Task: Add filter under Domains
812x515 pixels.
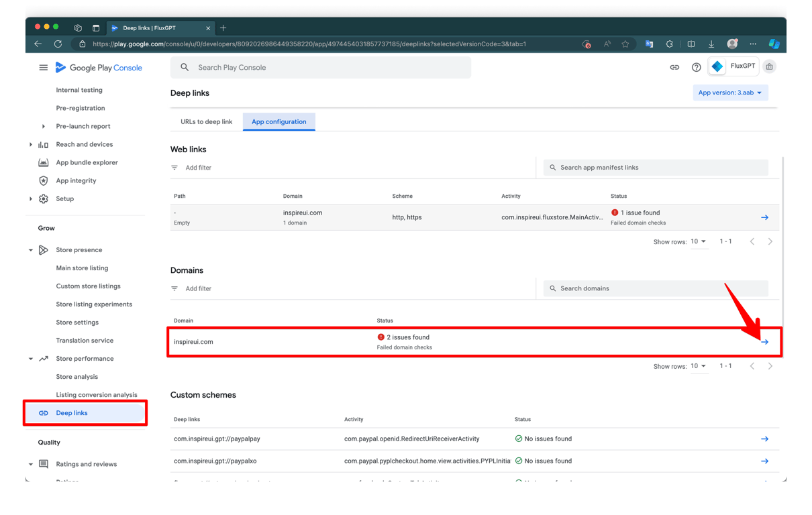Action: tap(198, 288)
